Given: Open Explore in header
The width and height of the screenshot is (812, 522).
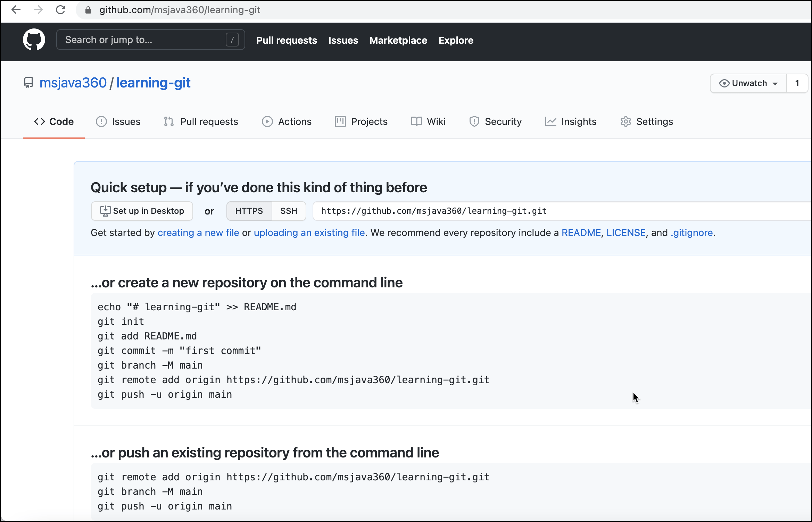Looking at the screenshot, I should 456,40.
